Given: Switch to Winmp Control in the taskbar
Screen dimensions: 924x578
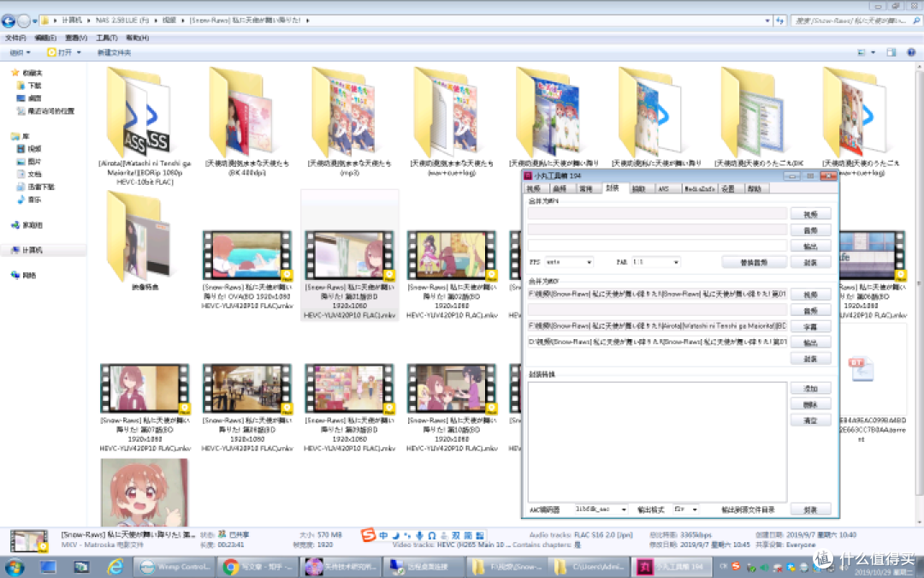Looking at the screenshot, I should coord(175,568).
